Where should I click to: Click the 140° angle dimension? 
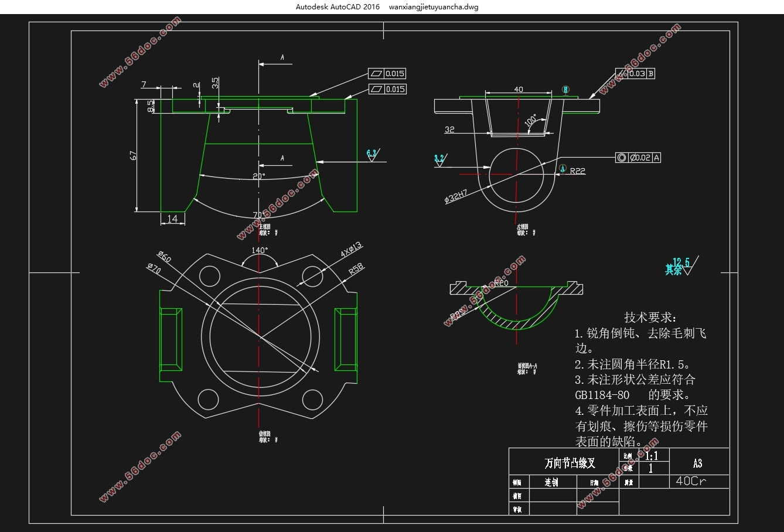[260, 250]
